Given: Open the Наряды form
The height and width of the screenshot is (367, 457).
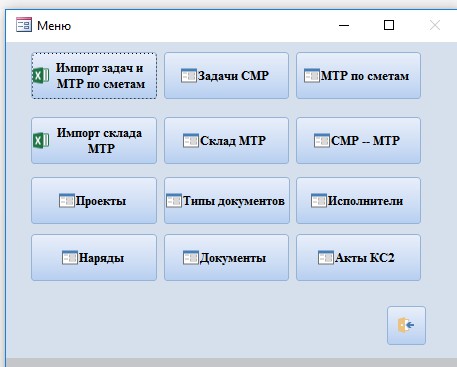Looking at the screenshot, I should pos(94,258).
